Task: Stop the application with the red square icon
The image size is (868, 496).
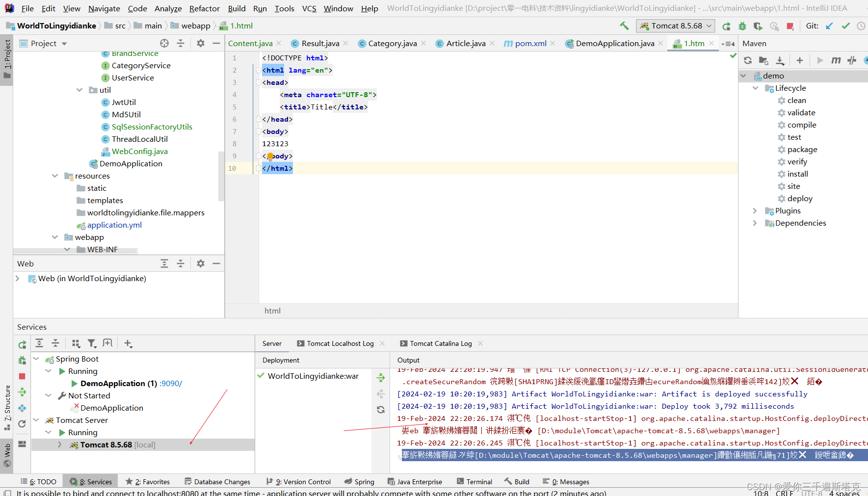Action: click(x=790, y=26)
